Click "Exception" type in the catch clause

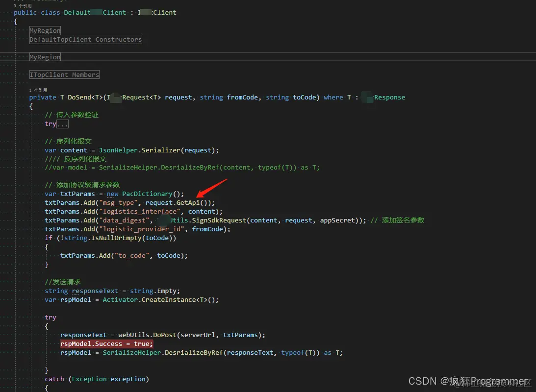[89, 379]
